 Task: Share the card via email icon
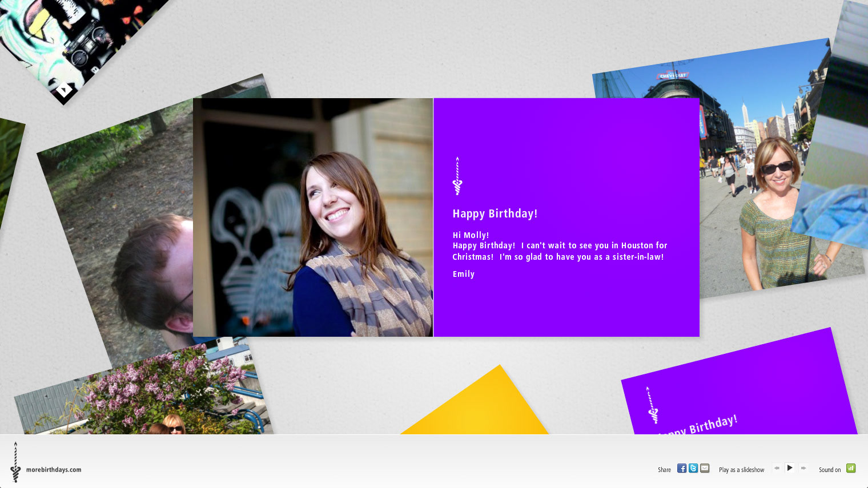(x=705, y=468)
